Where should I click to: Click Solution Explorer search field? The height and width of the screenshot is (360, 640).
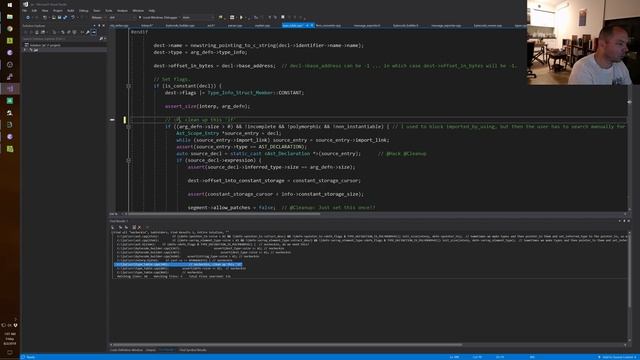pos(60,39)
